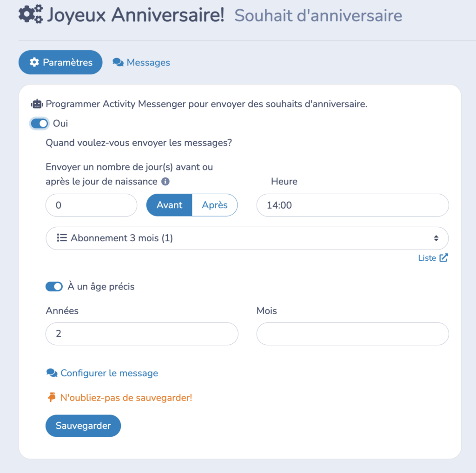Open the Abonnement 3 mois dropdown

coord(246,238)
